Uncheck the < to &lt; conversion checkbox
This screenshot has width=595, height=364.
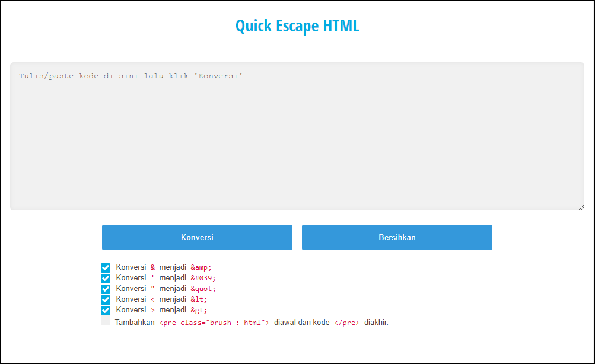coord(106,299)
